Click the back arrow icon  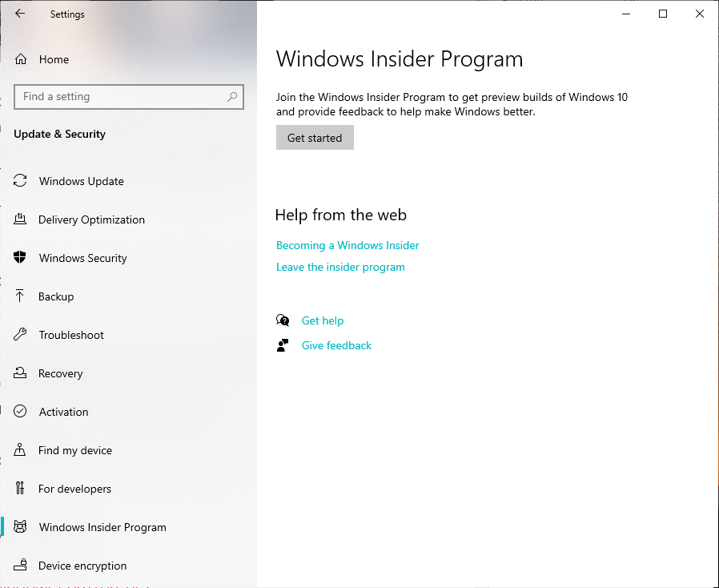point(20,14)
